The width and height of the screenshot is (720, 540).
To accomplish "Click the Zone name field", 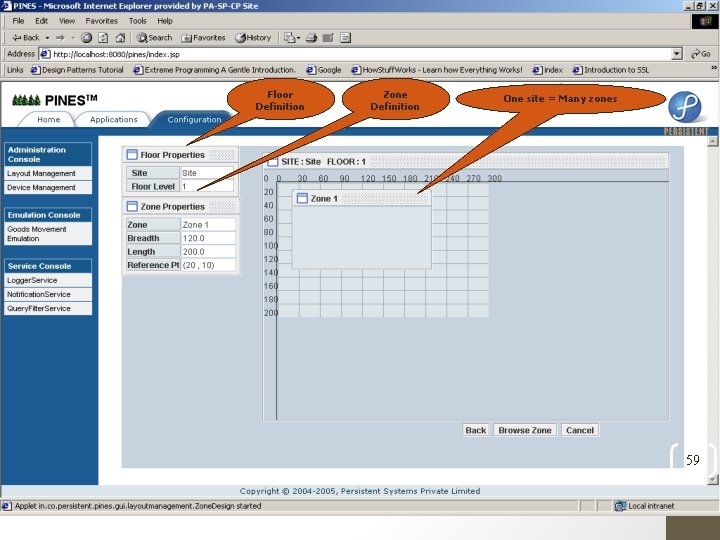I will pos(208,225).
